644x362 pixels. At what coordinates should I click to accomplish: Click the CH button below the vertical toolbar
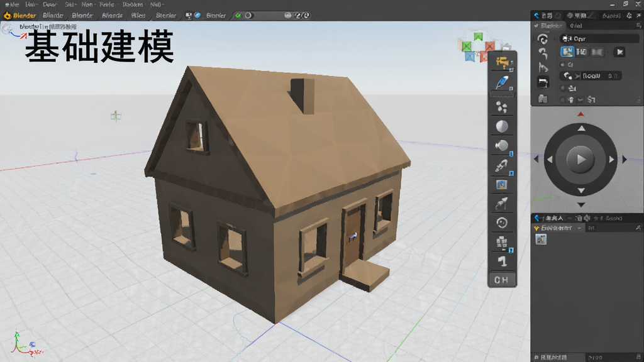501,280
